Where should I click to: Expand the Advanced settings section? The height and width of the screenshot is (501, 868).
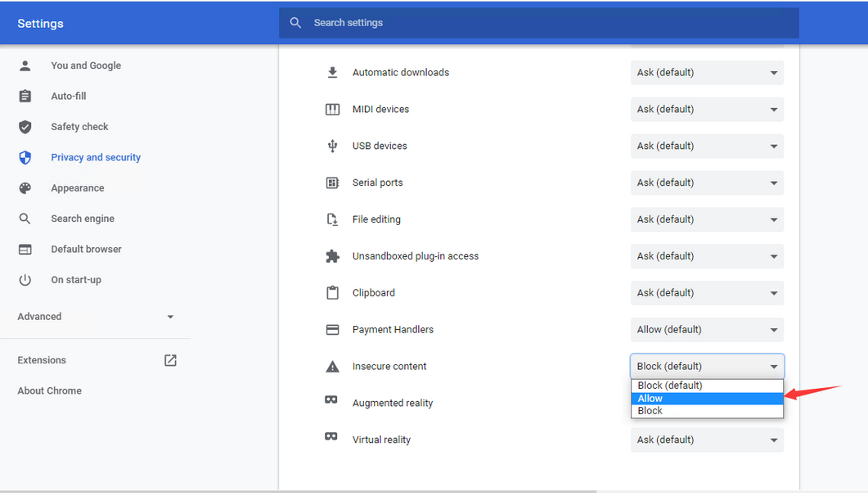point(96,317)
